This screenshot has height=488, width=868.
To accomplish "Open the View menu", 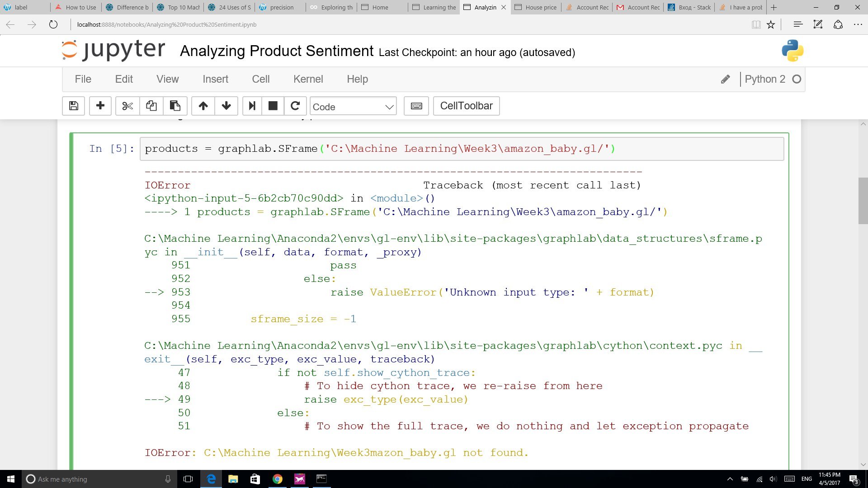I will point(167,79).
